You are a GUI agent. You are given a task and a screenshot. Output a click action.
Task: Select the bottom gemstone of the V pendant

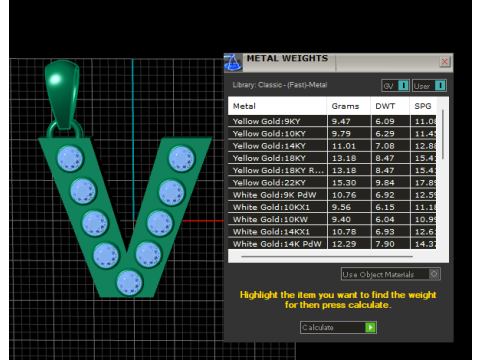click(x=129, y=283)
